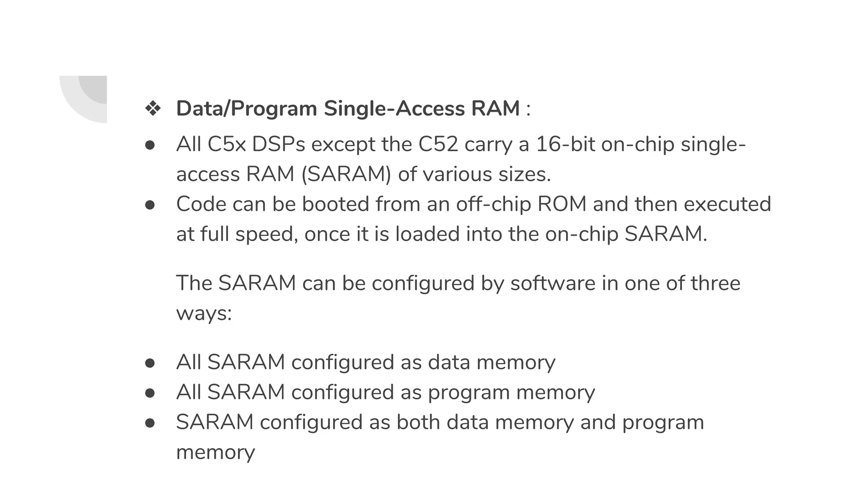The image size is (868, 488).
Task: Click the phrase "at full speed"
Action: pos(235,234)
